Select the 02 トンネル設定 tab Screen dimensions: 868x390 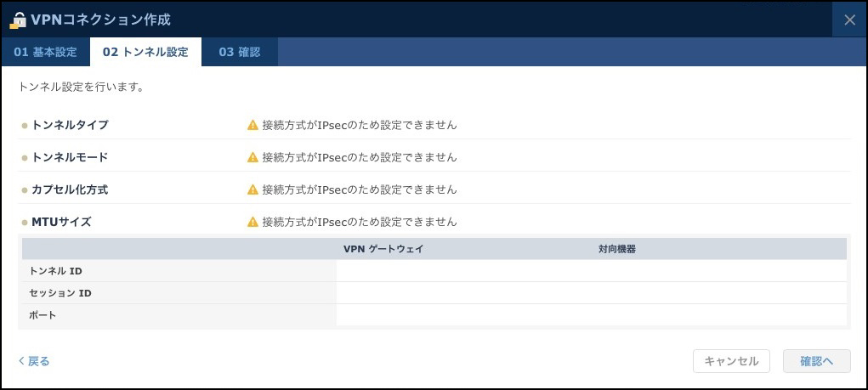(145, 52)
